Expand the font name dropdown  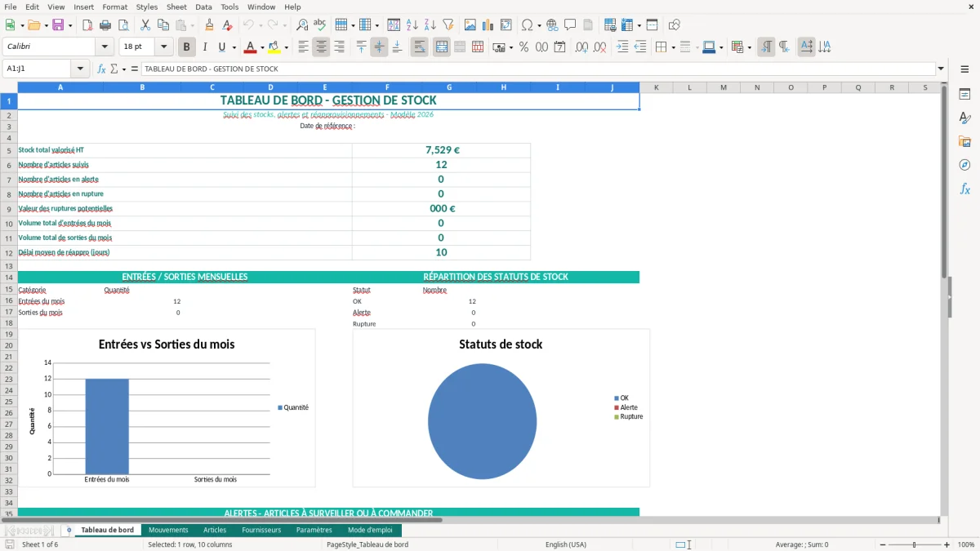[105, 47]
